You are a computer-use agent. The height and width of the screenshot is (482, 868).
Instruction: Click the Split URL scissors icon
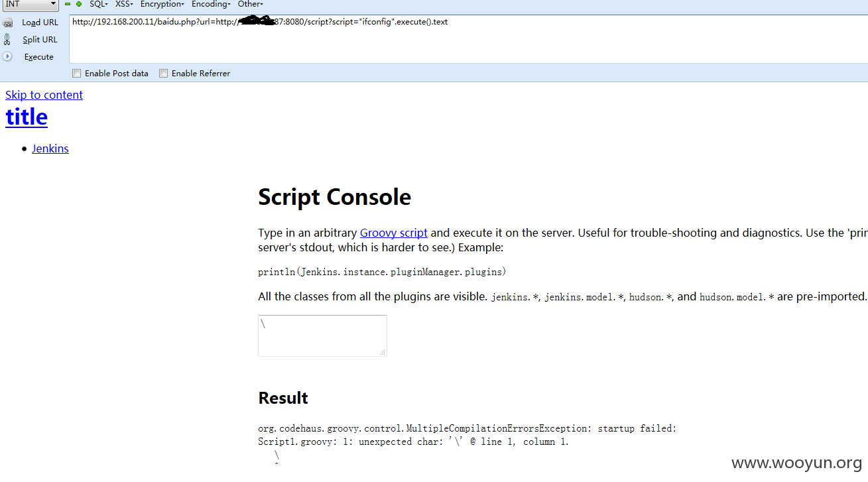(x=7, y=39)
